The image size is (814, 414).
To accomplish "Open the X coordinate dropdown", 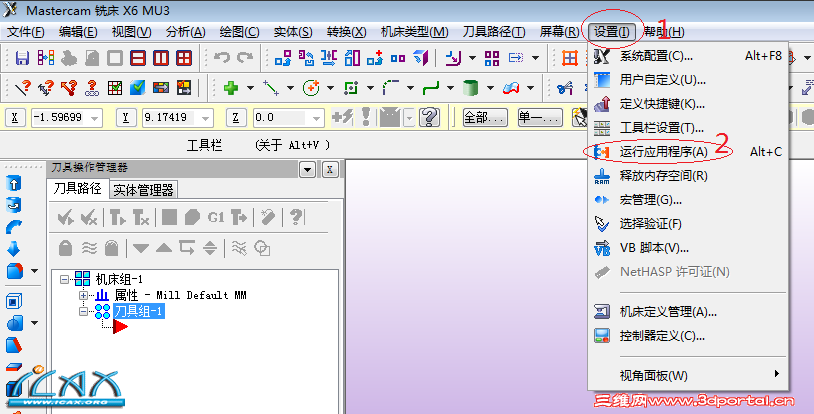I will pos(94,119).
